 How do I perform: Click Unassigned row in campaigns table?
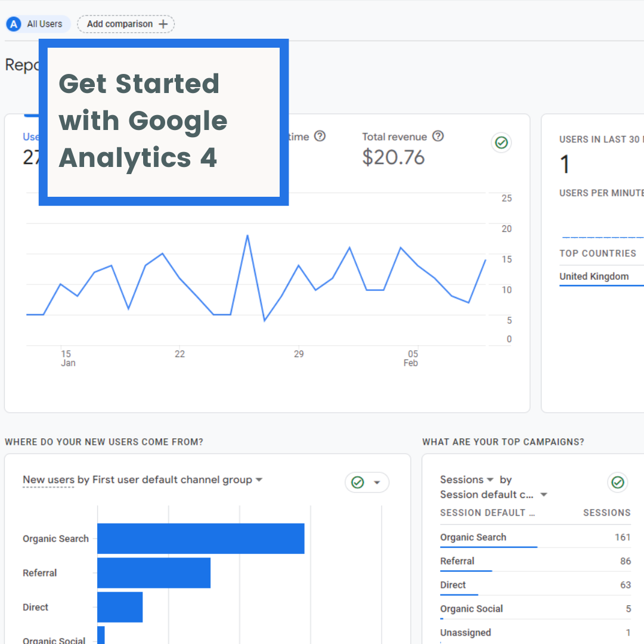(535, 633)
